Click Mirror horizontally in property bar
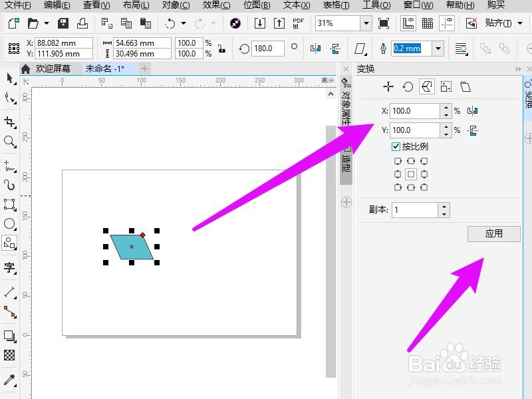Screen dimensions: 532x399 [x=315, y=49]
